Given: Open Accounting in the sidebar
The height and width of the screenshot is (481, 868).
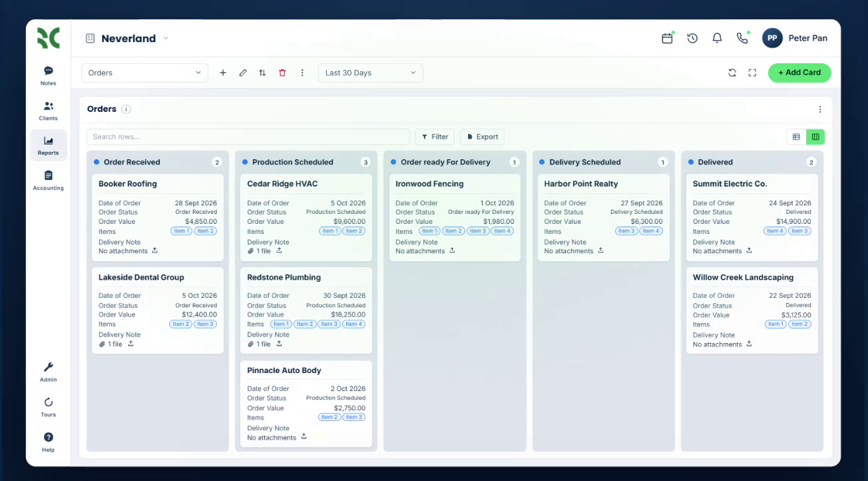Looking at the screenshot, I should pos(48,181).
